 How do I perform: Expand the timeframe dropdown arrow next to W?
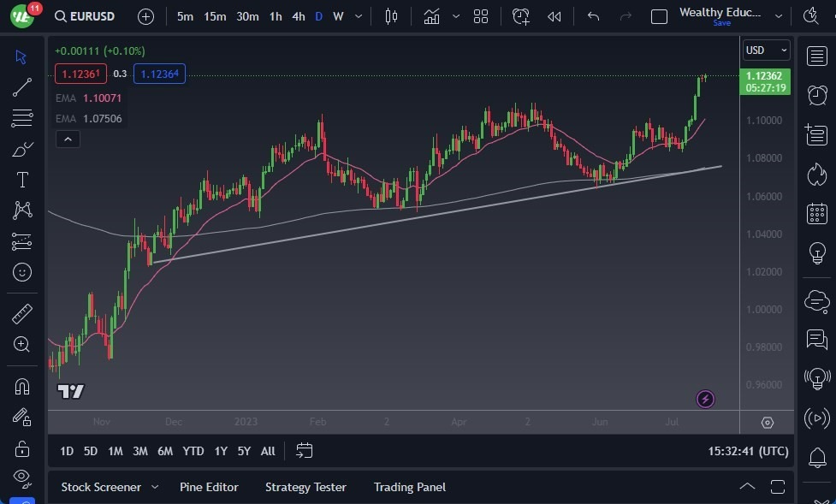click(358, 15)
